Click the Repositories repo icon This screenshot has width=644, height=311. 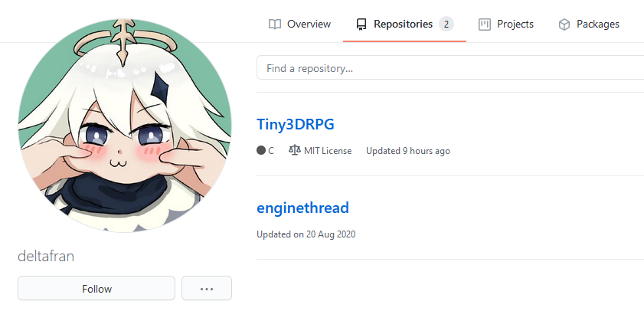tap(361, 25)
